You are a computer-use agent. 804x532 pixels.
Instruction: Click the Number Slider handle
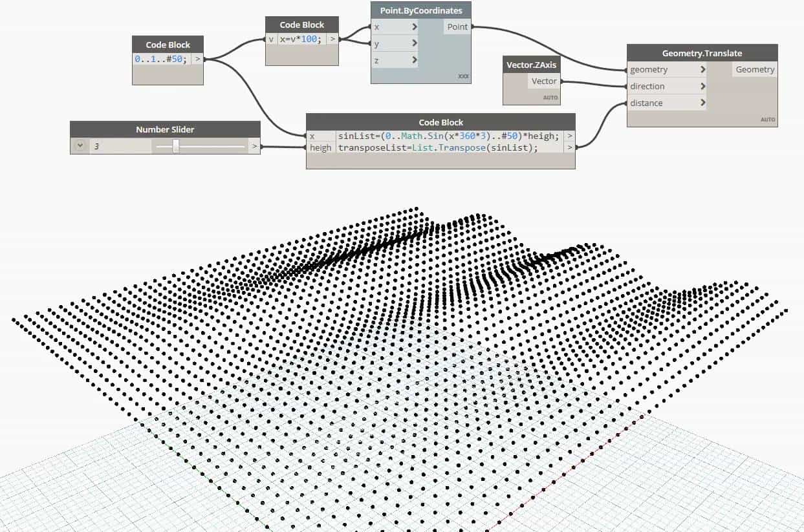pos(175,145)
